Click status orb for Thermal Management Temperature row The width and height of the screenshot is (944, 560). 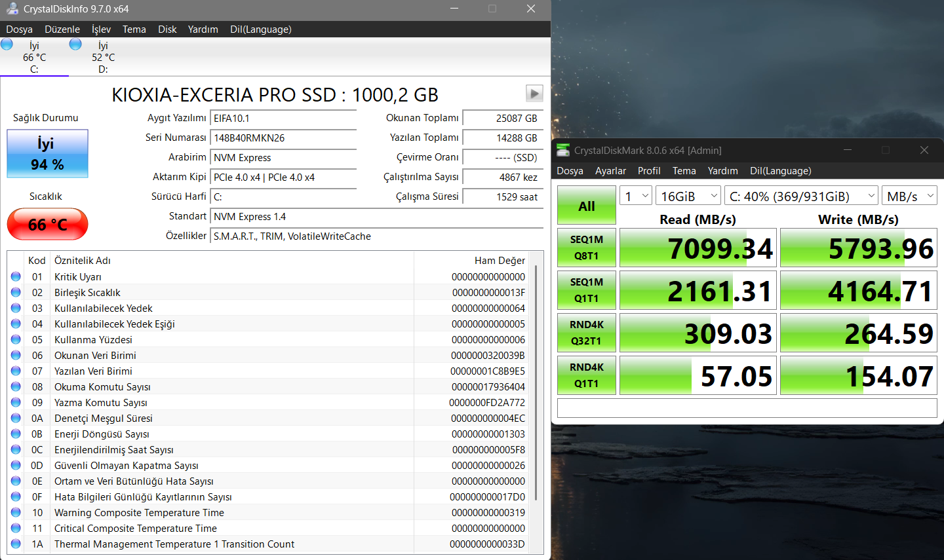pos(16,544)
